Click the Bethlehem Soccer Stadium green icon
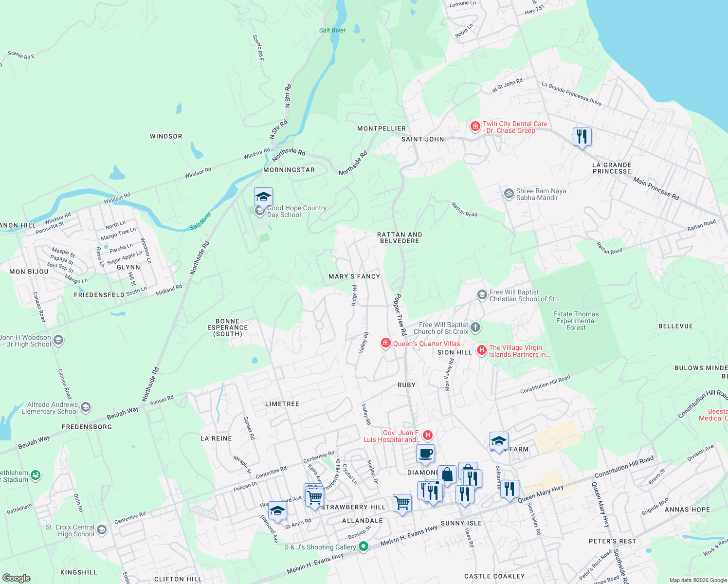 (35, 474)
